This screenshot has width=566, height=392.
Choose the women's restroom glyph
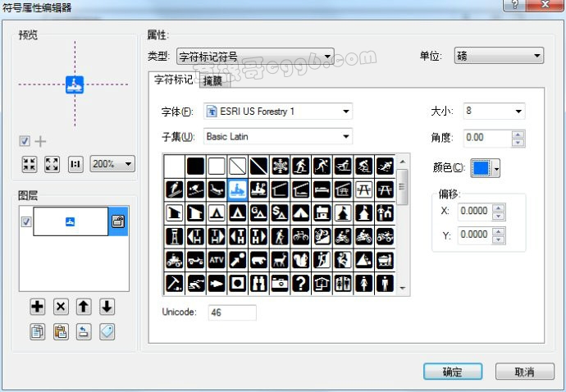[363, 284]
